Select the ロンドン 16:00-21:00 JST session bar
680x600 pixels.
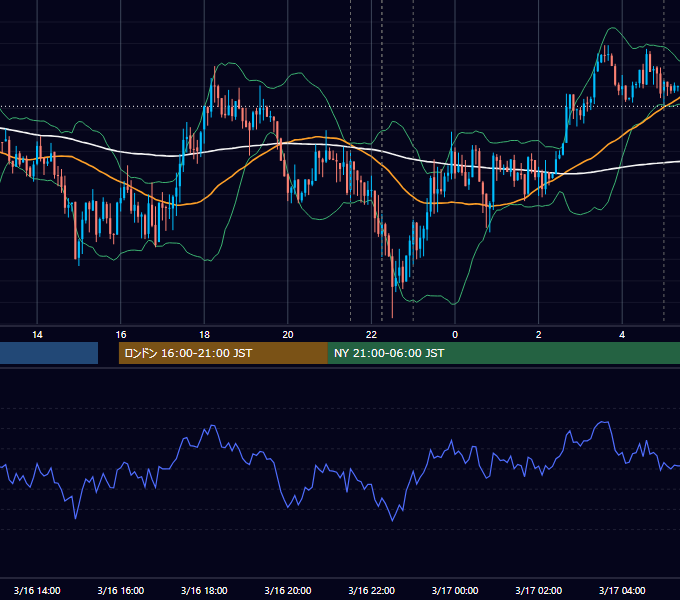223,353
